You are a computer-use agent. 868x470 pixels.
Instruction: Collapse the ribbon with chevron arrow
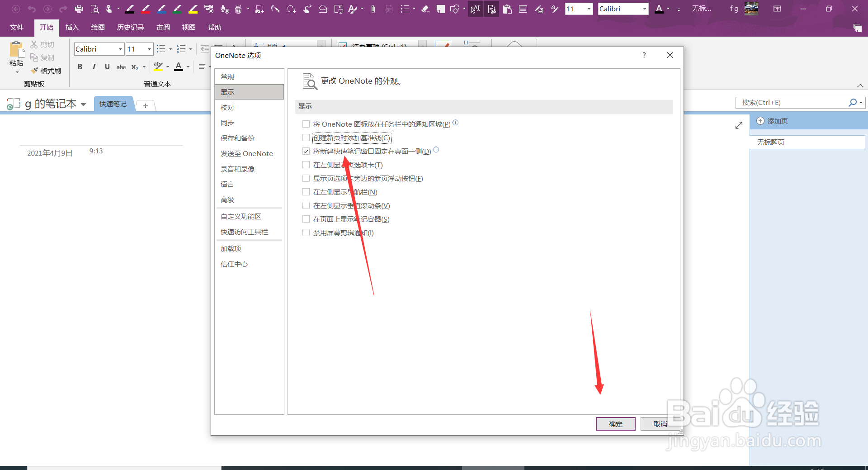(860, 85)
